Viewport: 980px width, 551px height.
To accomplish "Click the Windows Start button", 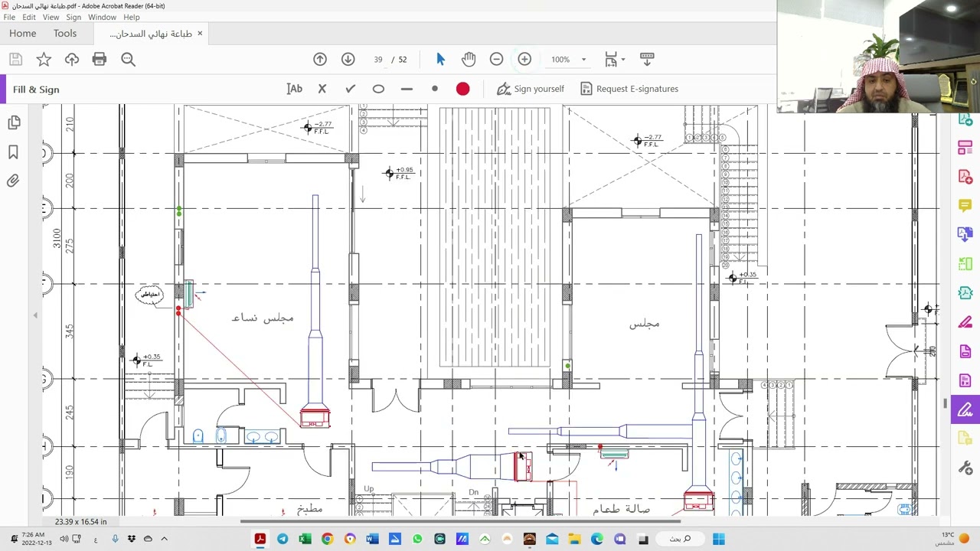I will click(719, 539).
